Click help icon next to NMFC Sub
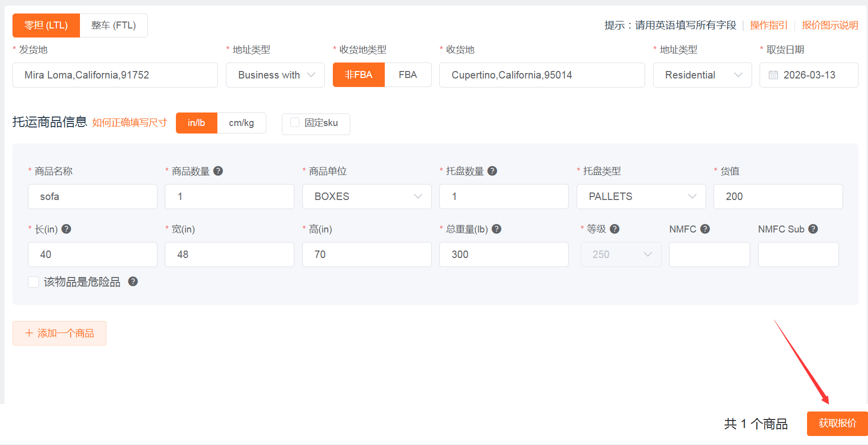 click(813, 229)
